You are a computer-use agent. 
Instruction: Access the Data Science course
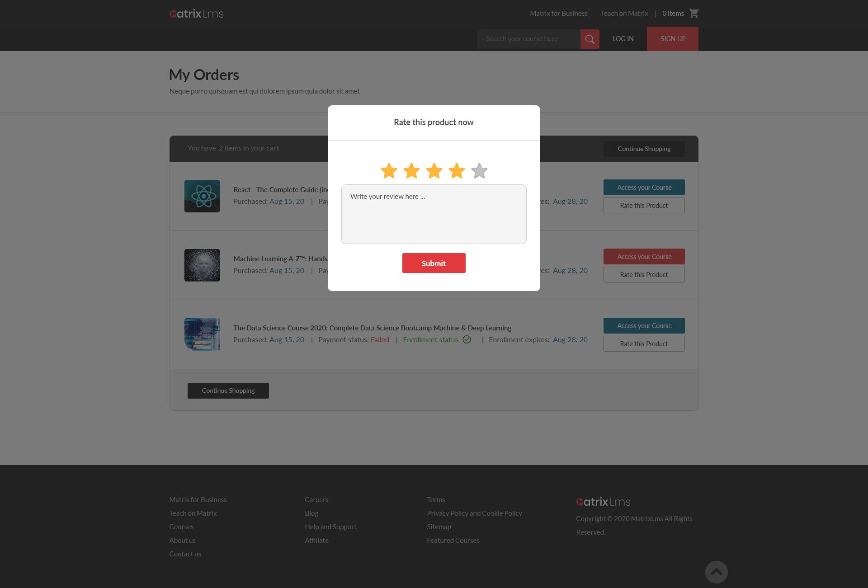coord(644,326)
